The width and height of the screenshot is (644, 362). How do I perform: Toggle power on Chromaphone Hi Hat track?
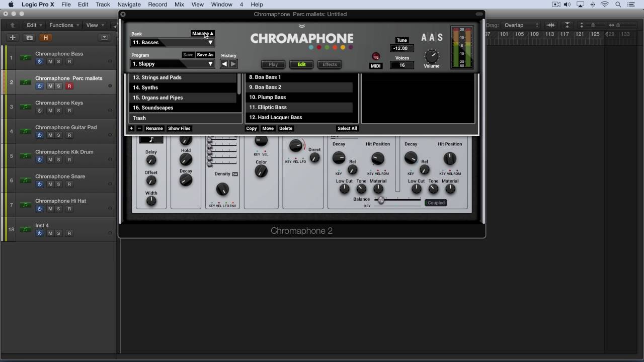(39, 209)
